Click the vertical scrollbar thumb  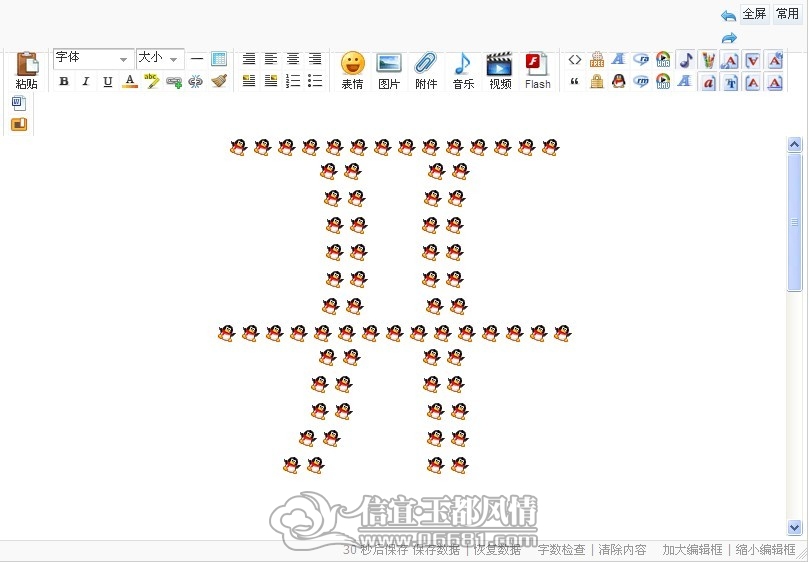[x=795, y=222]
